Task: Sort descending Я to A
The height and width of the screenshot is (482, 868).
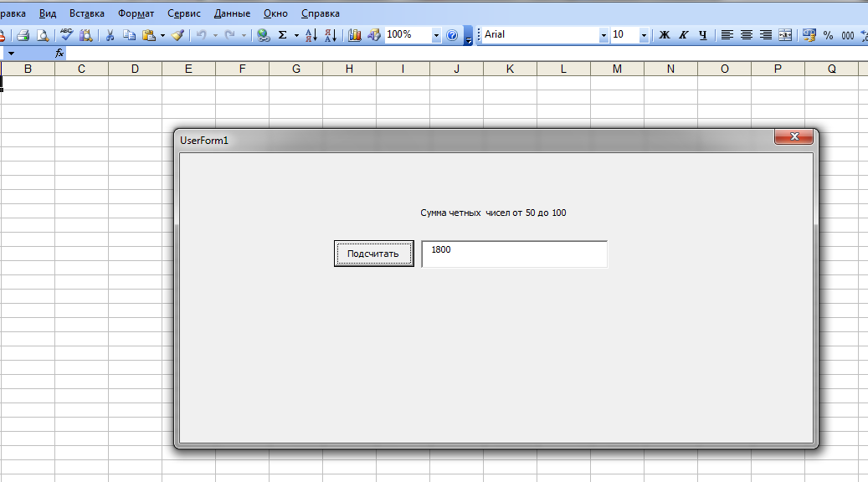Action: click(x=331, y=35)
